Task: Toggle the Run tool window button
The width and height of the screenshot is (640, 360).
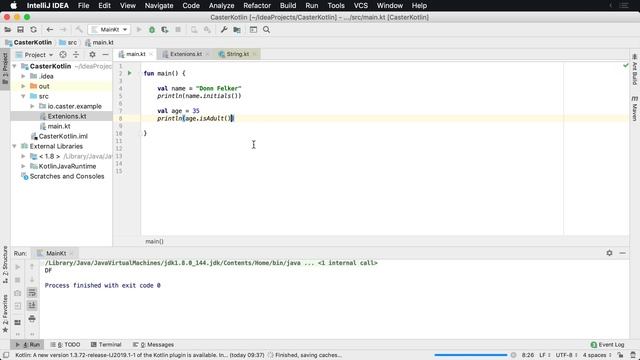Action: tap(27, 344)
